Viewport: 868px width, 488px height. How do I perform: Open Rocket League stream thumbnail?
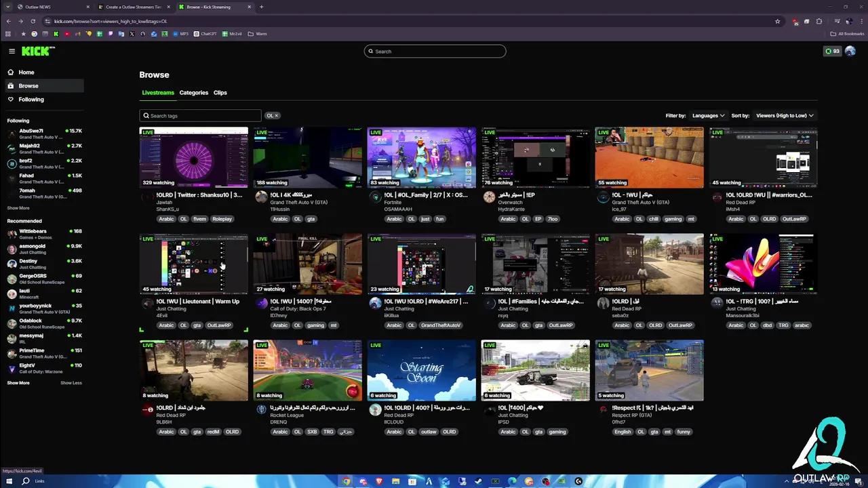[x=308, y=370]
